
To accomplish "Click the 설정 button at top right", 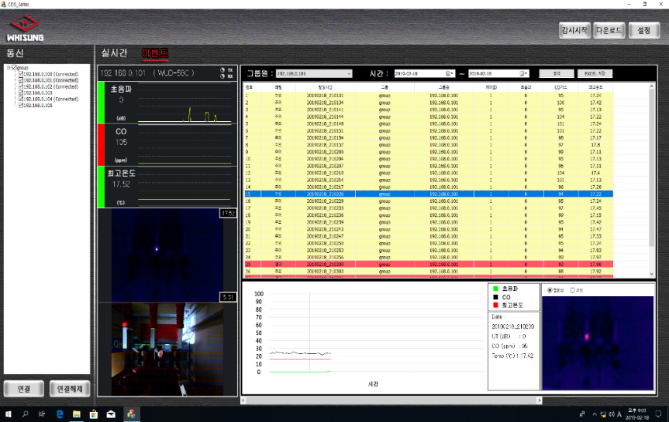I will [645, 31].
